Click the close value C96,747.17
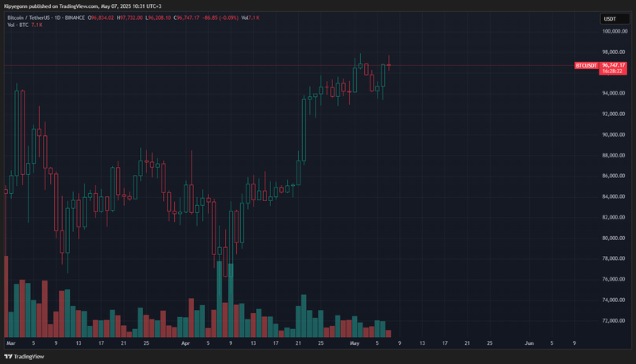 (186, 17)
